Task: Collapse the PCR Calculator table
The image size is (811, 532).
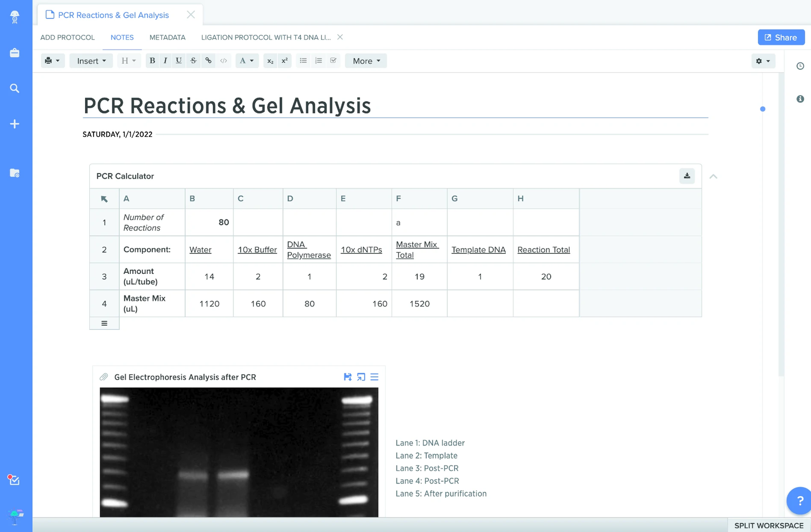Action: click(713, 176)
